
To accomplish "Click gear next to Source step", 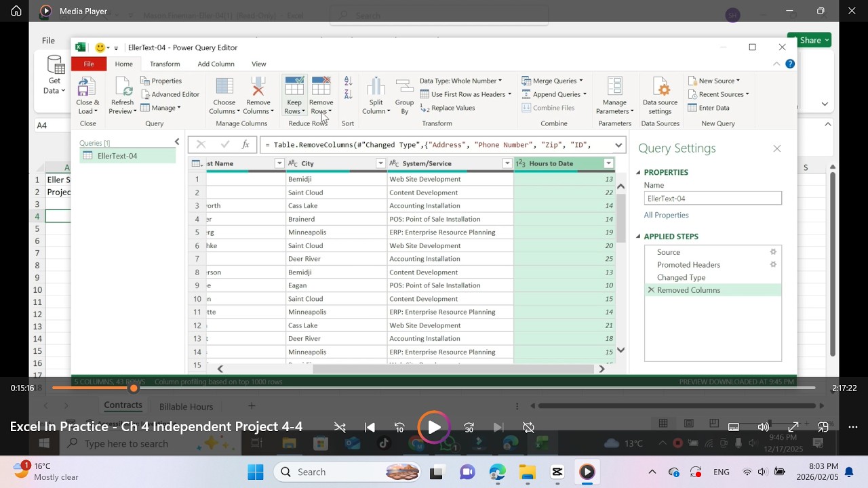I will coord(773,252).
